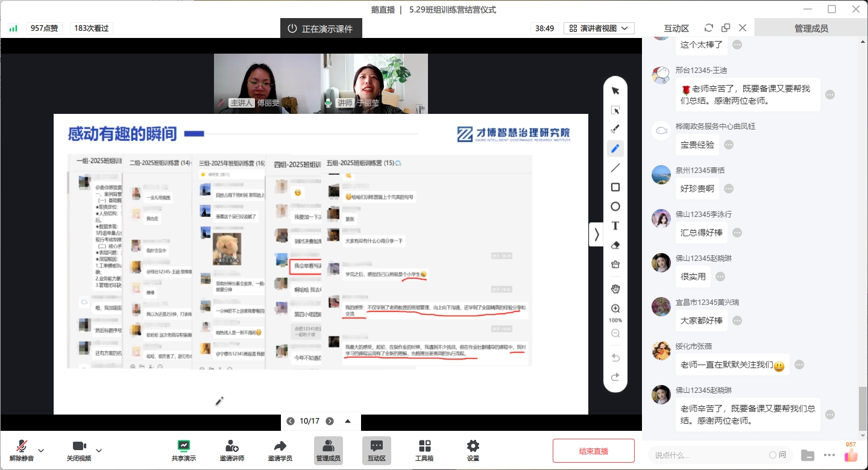
Task: Select the eraser tool in annotation toolbar
Action: (615, 245)
